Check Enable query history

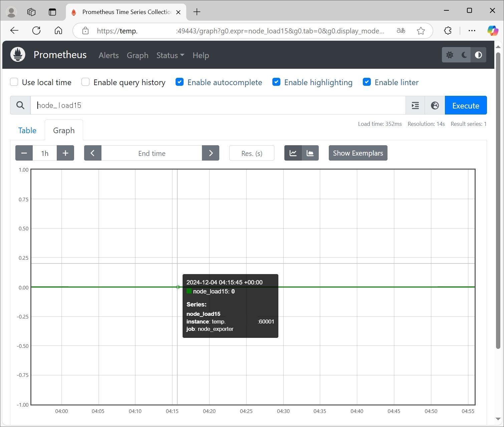click(x=85, y=82)
